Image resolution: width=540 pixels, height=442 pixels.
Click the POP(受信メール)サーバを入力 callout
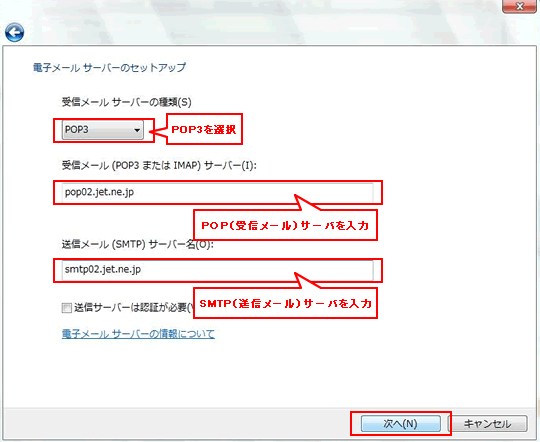285,225
